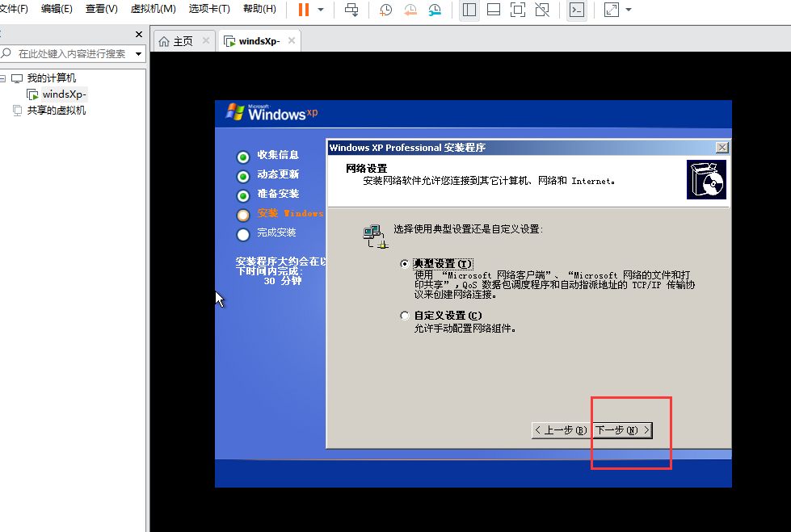
Task: Open the 编辑(E) menu
Action: pyautogui.click(x=57, y=9)
